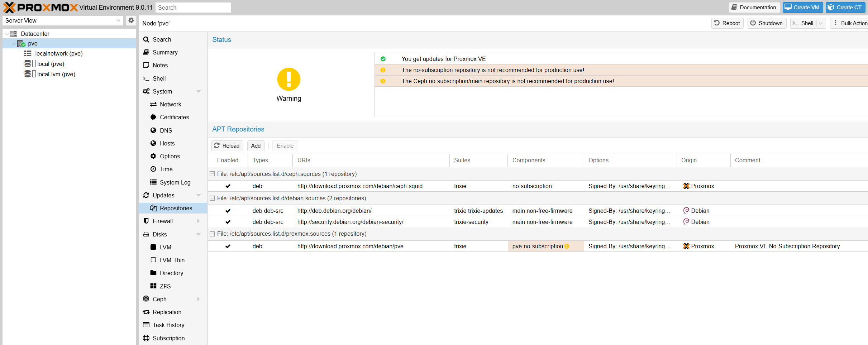
Task: Collapse the Datacenter tree node
Action: click(x=6, y=34)
